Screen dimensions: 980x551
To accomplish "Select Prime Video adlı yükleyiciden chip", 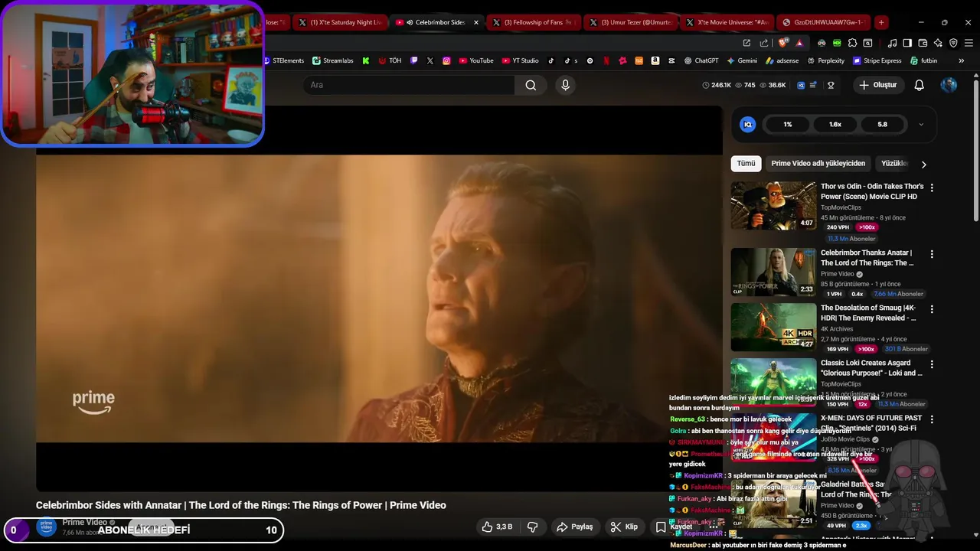I will tap(818, 164).
